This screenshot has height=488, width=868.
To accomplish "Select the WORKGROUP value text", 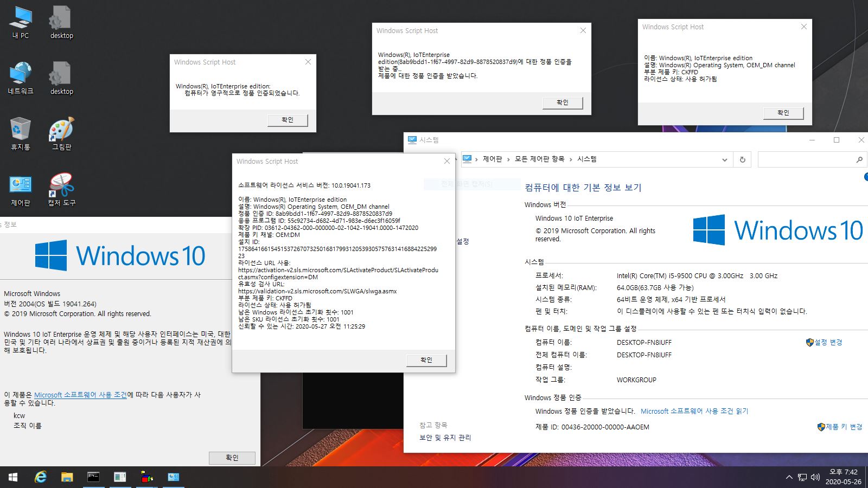I will pos(636,380).
